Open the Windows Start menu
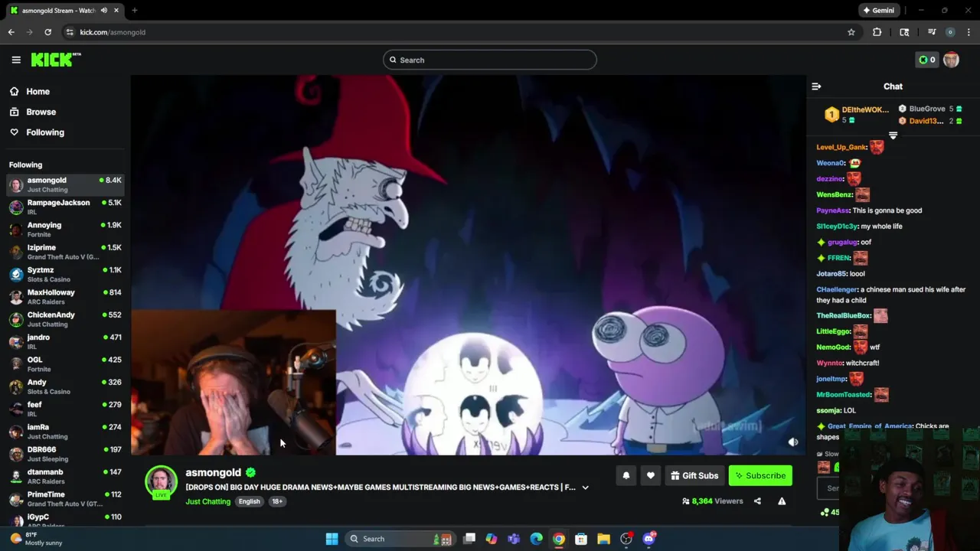This screenshot has width=980, height=551. (x=332, y=539)
